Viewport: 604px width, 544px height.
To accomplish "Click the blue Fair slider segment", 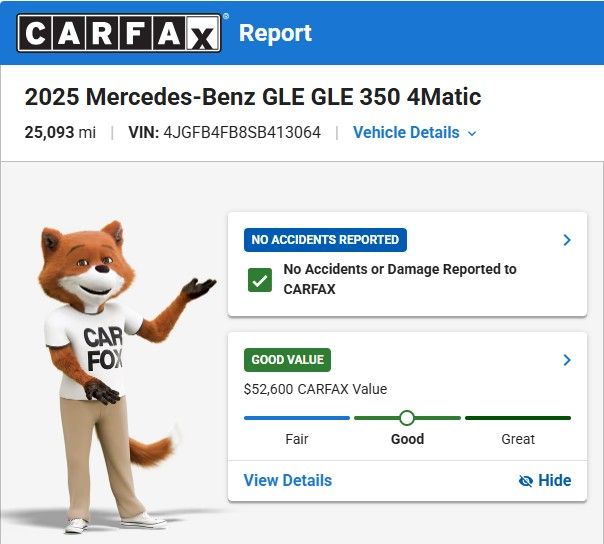I will tap(297, 418).
